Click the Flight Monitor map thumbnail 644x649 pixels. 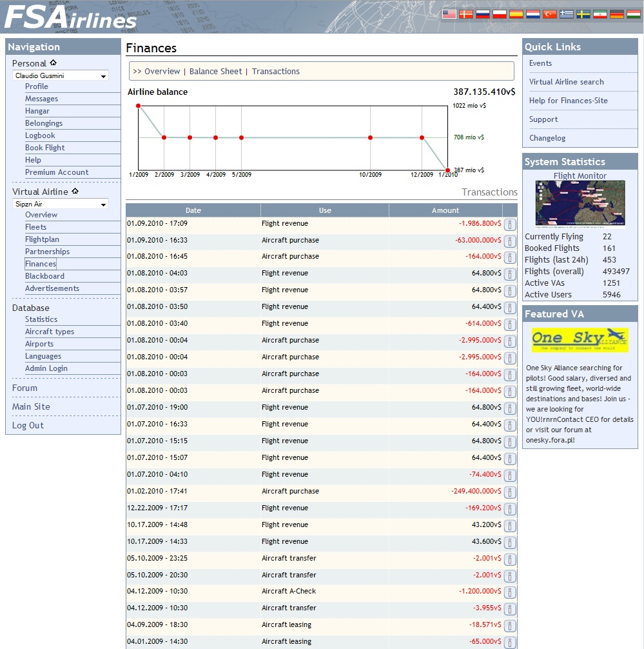(580, 204)
